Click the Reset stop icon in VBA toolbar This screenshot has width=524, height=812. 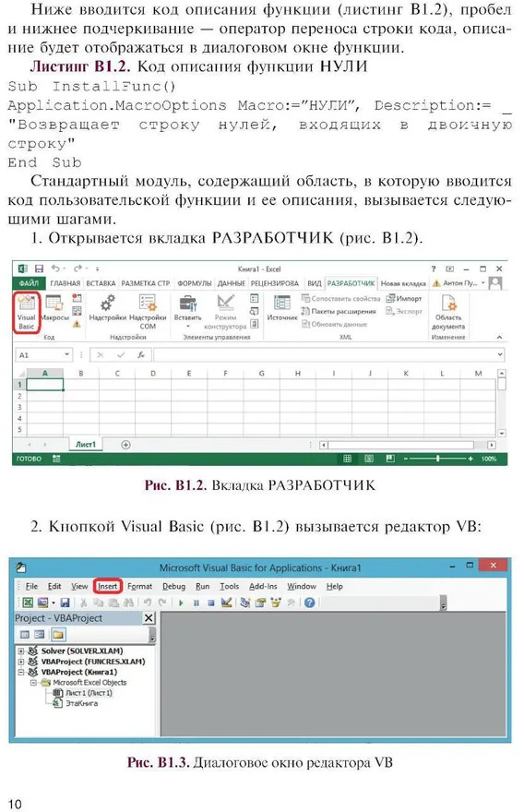(x=211, y=603)
